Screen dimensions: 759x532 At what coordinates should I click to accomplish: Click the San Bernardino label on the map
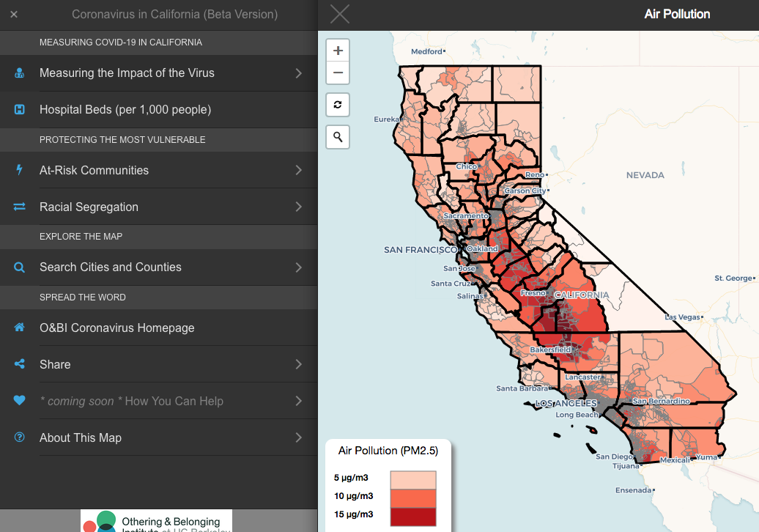662,401
